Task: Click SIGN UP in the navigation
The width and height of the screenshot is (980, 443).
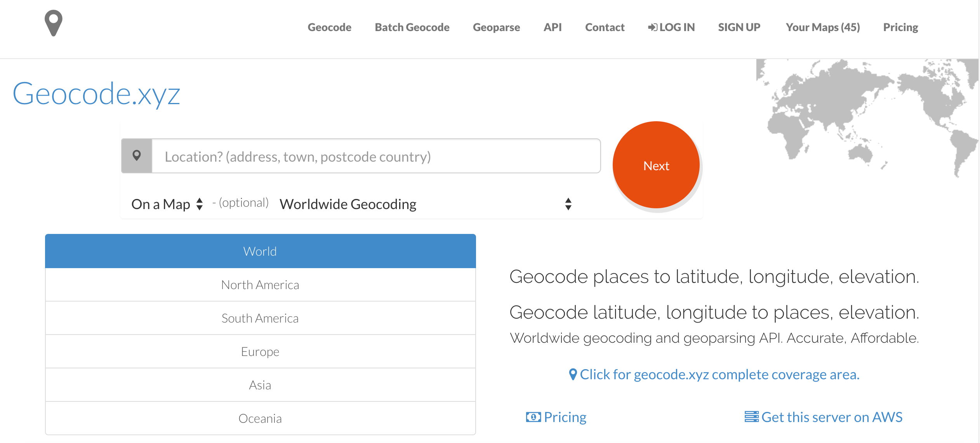Action: [x=739, y=27]
